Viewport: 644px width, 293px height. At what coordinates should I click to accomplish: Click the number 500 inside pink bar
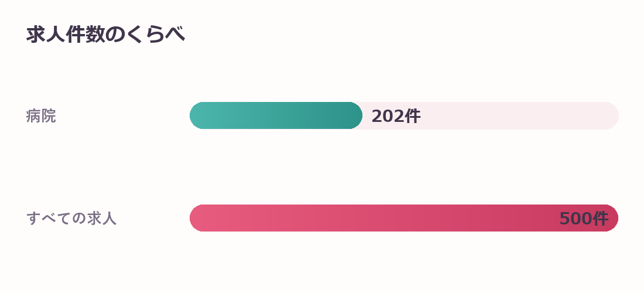pos(576,219)
